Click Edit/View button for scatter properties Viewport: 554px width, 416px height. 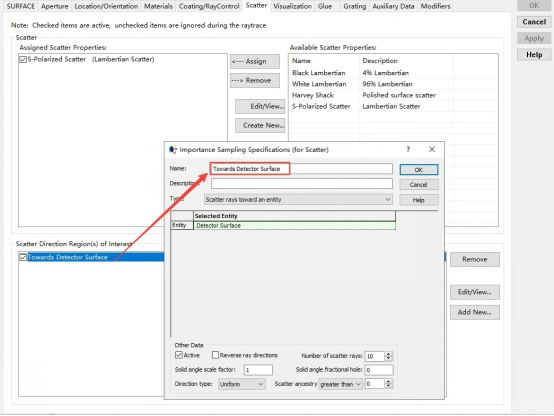coord(260,106)
